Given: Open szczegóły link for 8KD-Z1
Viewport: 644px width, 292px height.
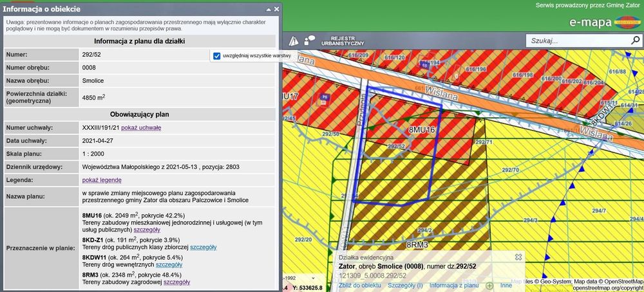Looking at the screenshot, I should pyautogui.click(x=204, y=247).
